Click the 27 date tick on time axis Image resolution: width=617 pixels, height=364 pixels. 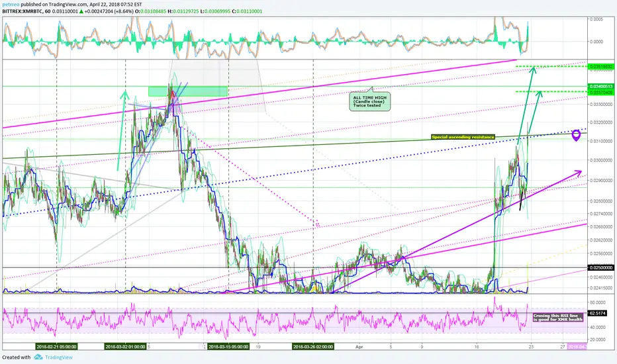[563, 347]
